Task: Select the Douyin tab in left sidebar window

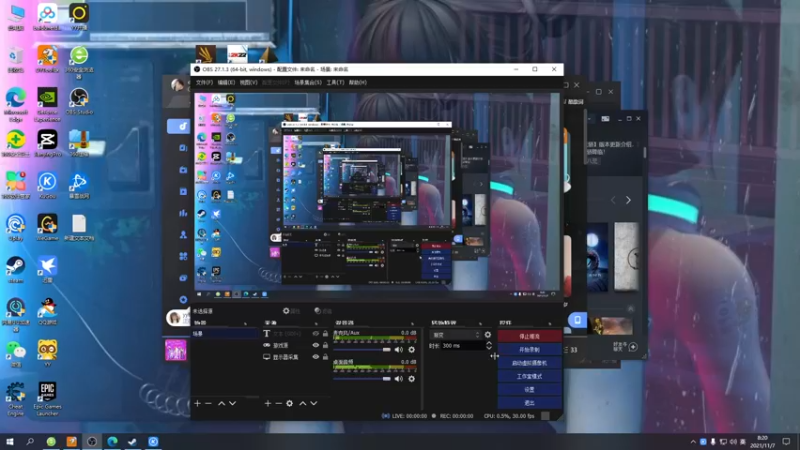Action: [x=179, y=126]
